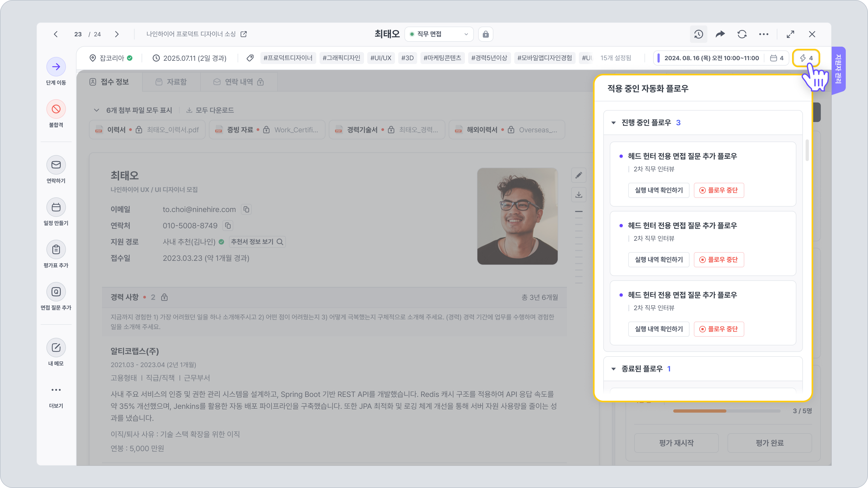
Task: Open 연락하기 mail icon in sidebar
Action: [56, 165]
